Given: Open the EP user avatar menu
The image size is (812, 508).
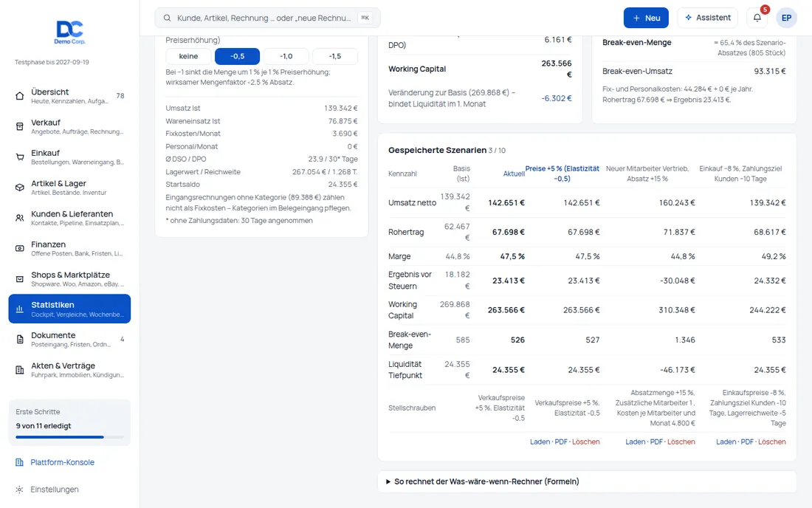Looking at the screenshot, I should tap(786, 18).
